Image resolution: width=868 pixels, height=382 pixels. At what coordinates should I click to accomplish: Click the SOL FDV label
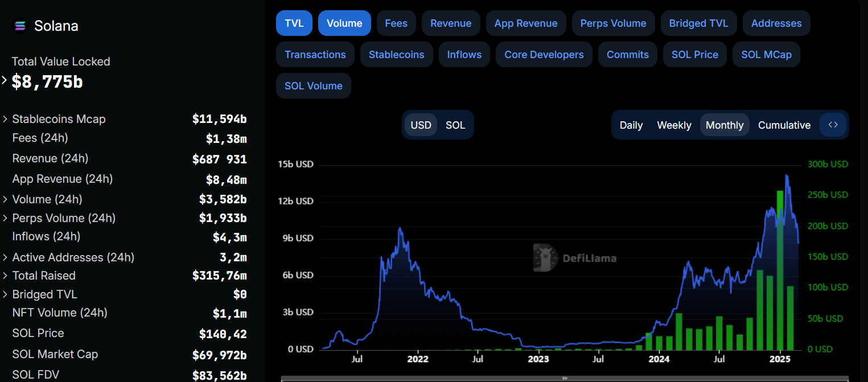tap(35, 375)
